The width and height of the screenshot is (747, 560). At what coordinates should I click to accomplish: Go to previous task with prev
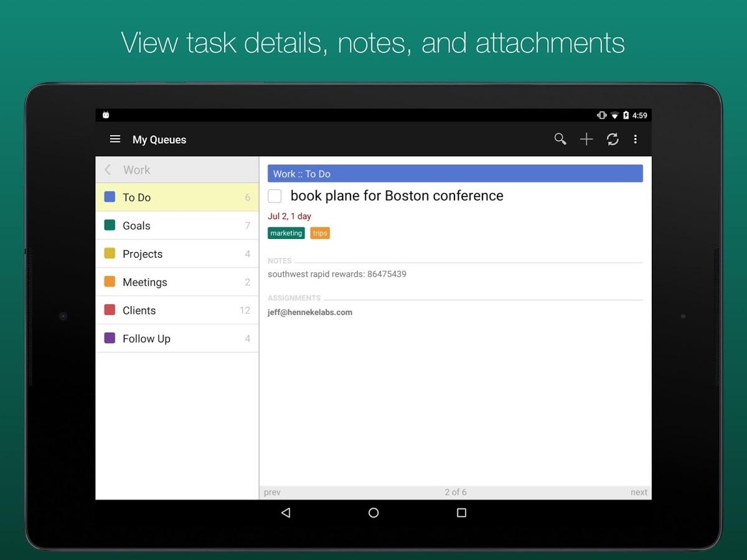[x=272, y=492]
